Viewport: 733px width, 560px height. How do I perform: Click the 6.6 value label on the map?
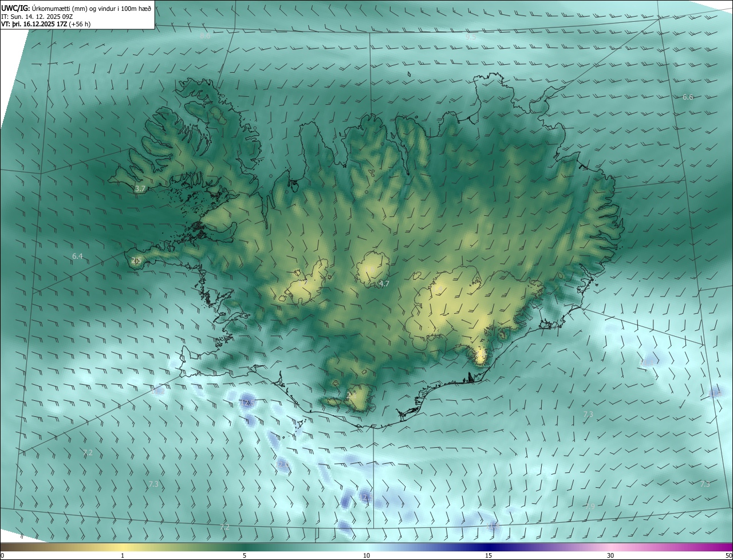click(688, 97)
